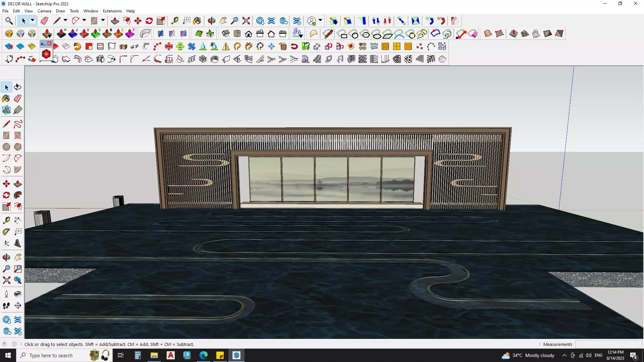The height and width of the screenshot is (362, 644).
Task: Open the File menu
Action: click(x=5, y=11)
